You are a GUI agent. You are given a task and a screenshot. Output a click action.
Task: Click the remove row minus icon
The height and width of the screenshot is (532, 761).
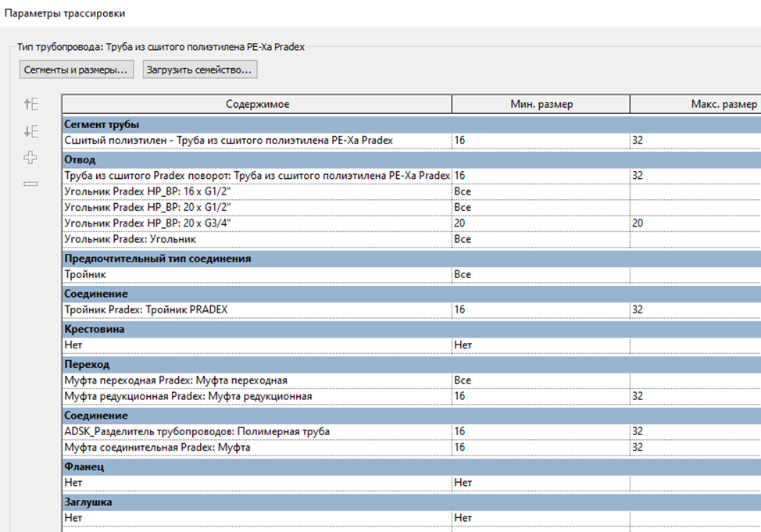(30, 184)
